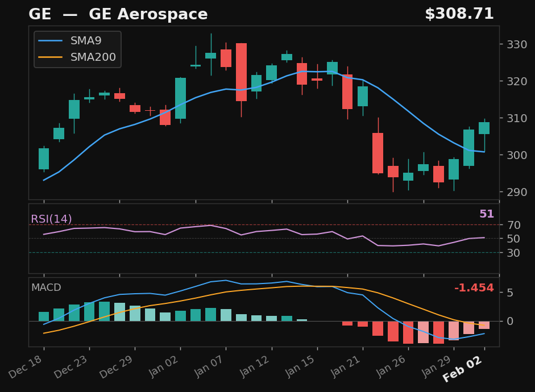
Task: Click the tall red candle near 330
Action: 241,72
